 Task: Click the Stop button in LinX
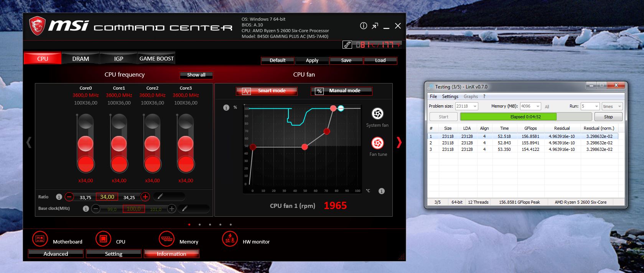[608, 117]
